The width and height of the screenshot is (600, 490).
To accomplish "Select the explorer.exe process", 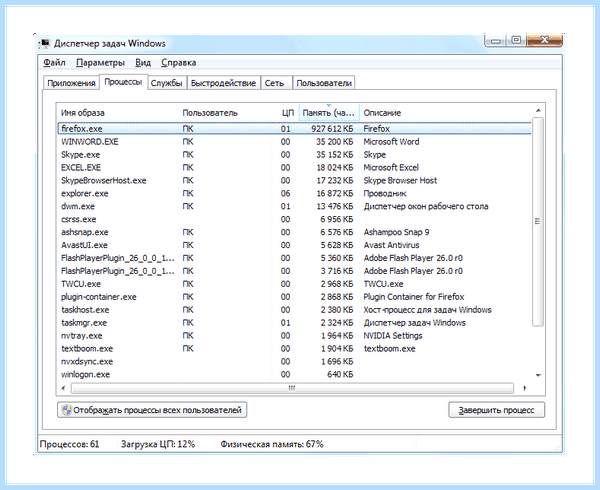I will pos(295,194).
